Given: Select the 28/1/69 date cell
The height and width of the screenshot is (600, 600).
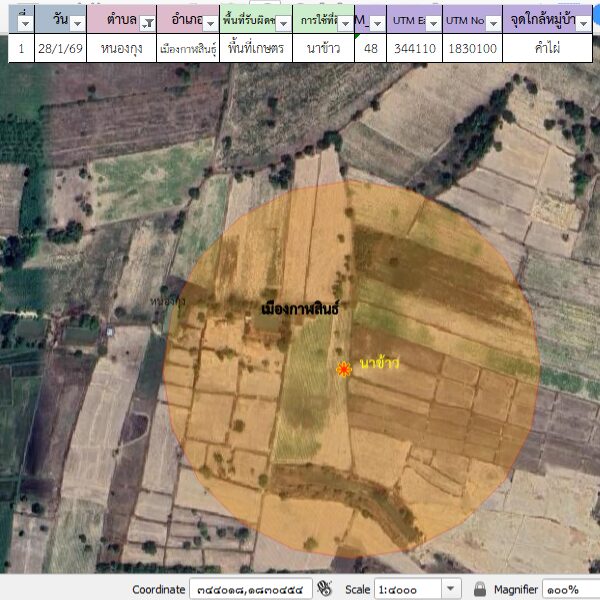Looking at the screenshot, I should pos(60,48).
